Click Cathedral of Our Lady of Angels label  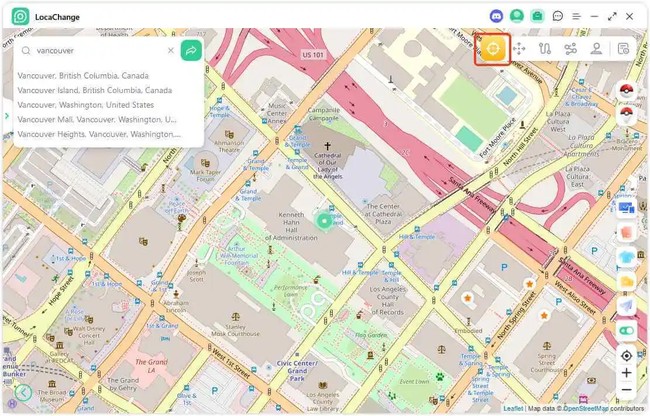[327, 166]
